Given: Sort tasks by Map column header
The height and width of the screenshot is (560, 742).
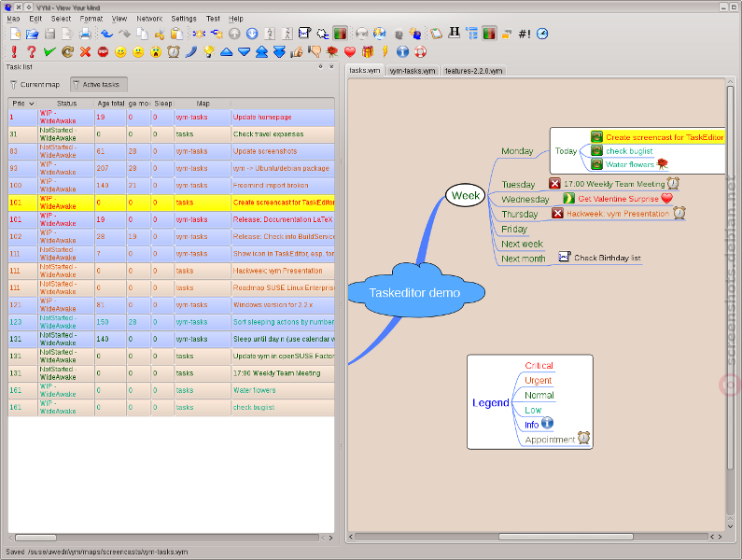Looking at the screenshot, I should click(203, 104).
